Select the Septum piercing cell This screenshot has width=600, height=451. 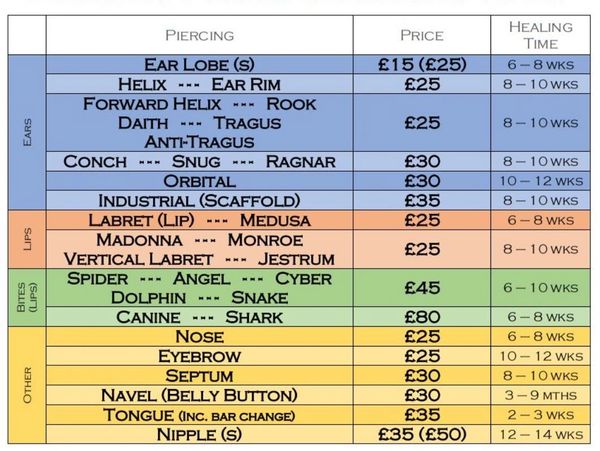click(199, 376)
